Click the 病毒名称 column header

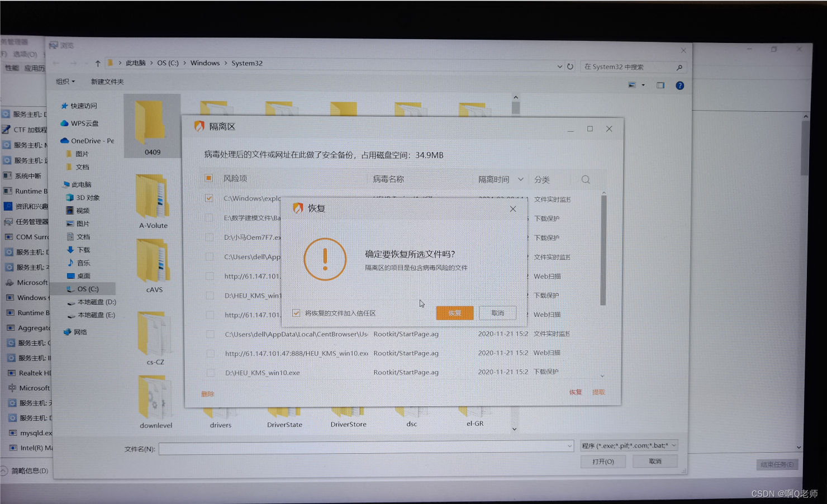point(388,179)
